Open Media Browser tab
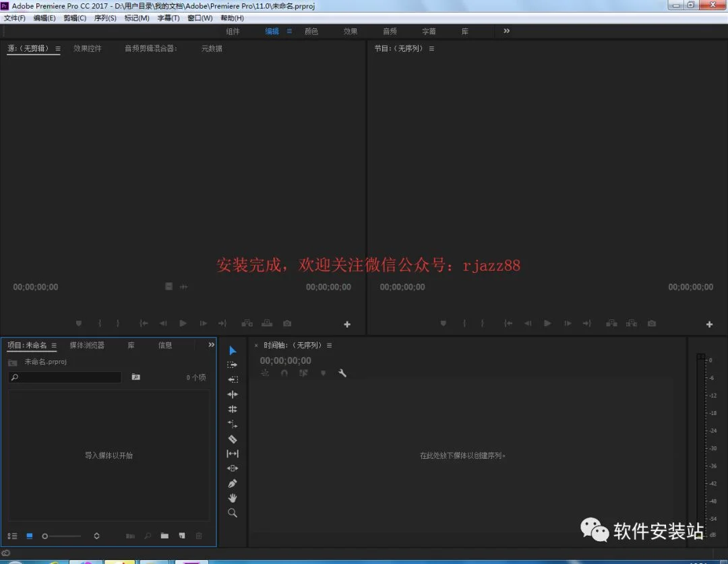 click(87, 346)
